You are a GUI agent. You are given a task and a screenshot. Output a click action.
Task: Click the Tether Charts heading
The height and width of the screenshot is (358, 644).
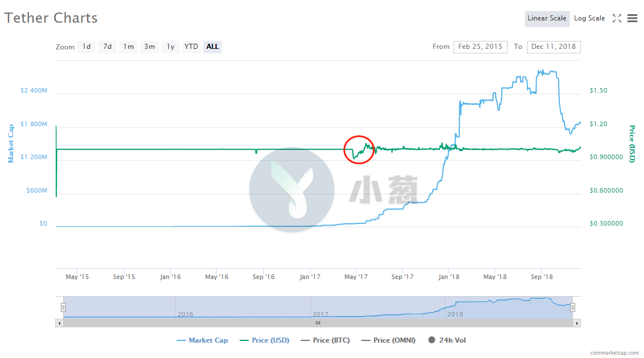click(x=51, y=18)
